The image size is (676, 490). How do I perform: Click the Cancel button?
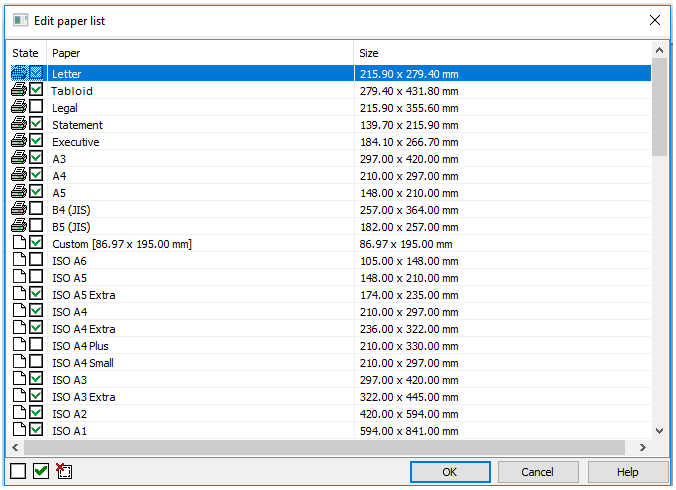(x=538, y=472)
